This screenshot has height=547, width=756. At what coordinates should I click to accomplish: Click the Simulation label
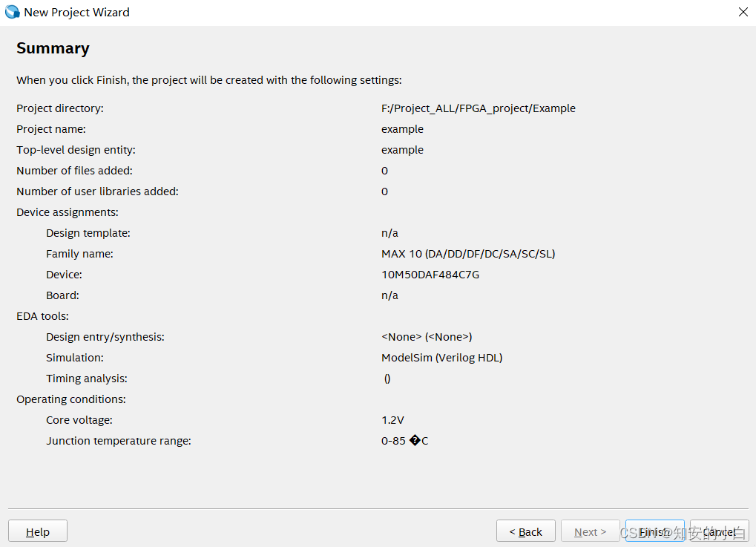(75, 358)
